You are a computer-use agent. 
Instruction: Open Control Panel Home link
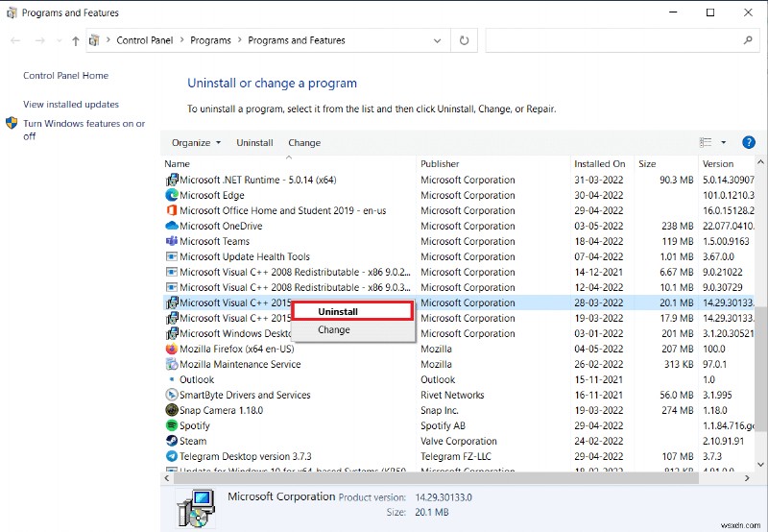(65, 76)
